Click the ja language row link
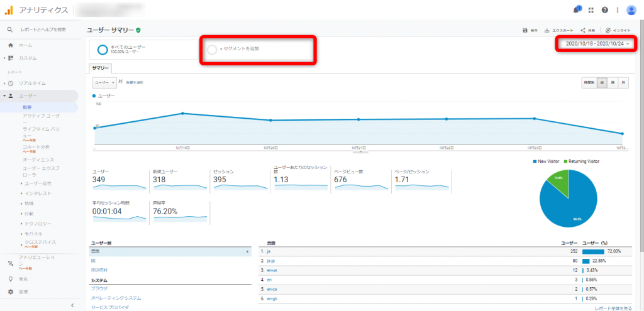The image size is (644, 311). [268, 251]
